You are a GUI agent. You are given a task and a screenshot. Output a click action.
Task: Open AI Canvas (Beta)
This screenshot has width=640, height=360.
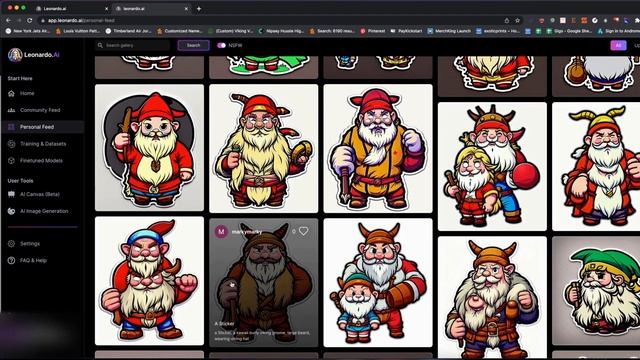(40, 194)
